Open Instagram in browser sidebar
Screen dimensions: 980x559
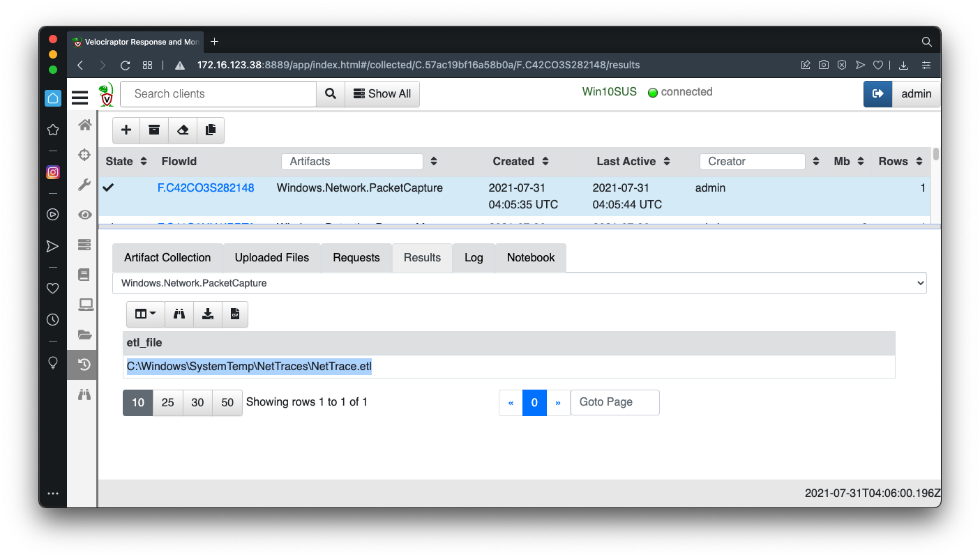(52, 172)
